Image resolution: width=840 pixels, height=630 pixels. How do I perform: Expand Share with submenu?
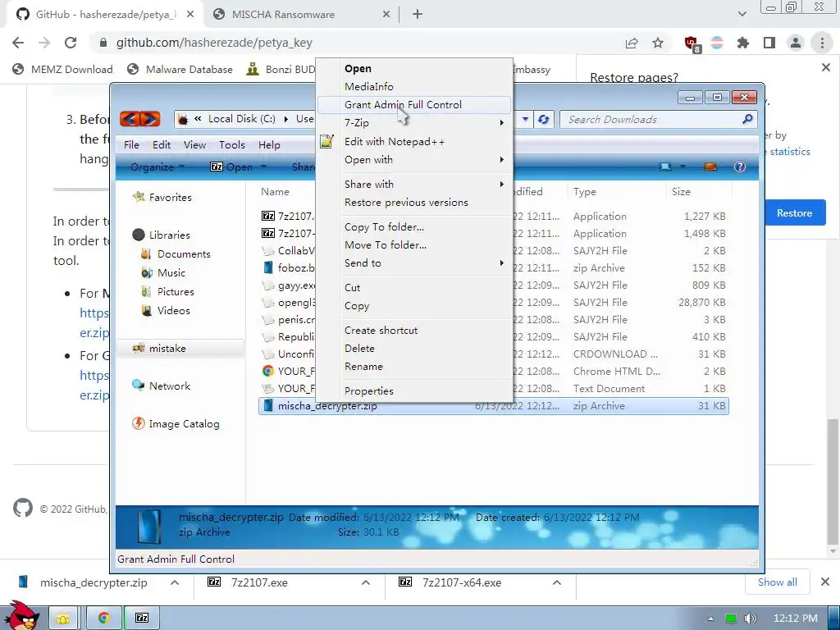coord(414,185)
